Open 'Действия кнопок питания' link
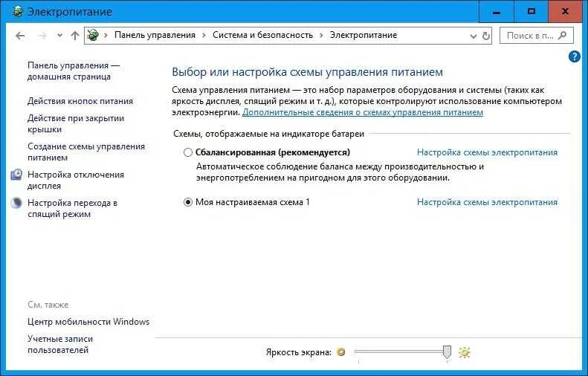Viewport: 588px width, 376px height. point(80,101)
